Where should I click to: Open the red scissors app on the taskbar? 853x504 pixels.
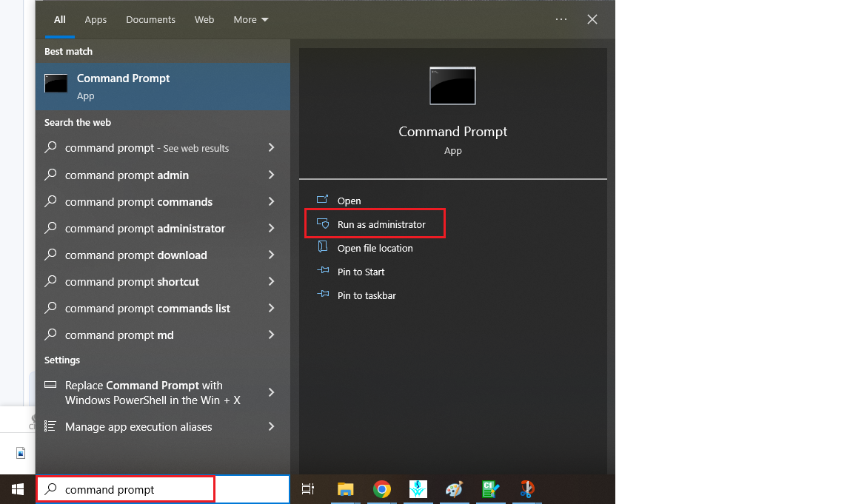(x=526, y=489)
